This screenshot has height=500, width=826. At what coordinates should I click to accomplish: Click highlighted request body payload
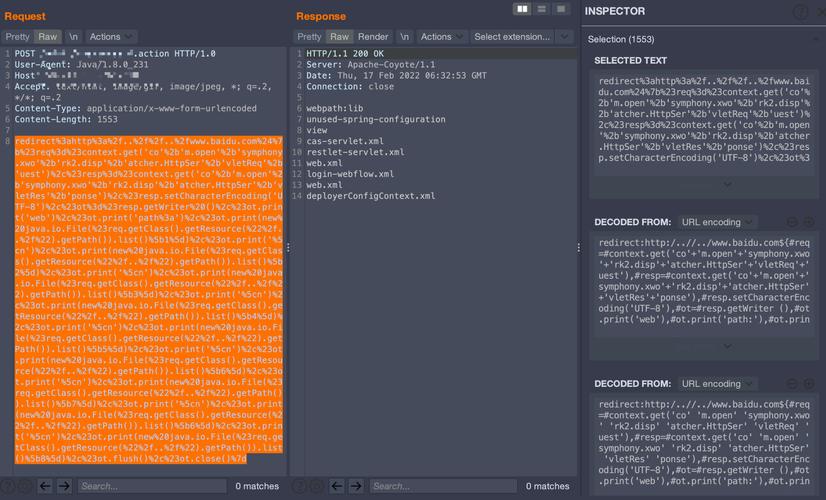click(x=149, y=300)
